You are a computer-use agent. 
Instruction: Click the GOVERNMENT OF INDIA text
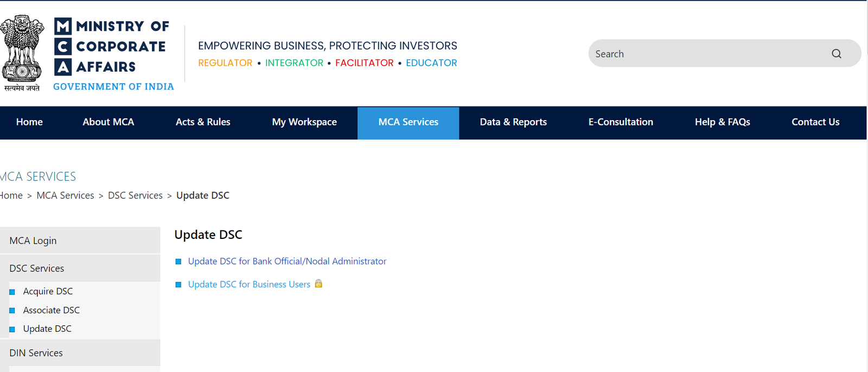click(x=113, y=86)
